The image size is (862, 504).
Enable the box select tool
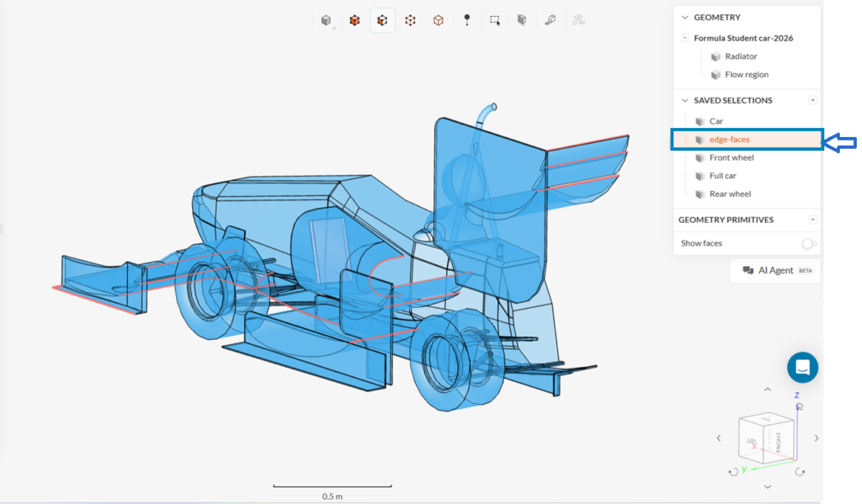(x=494, y=20)
